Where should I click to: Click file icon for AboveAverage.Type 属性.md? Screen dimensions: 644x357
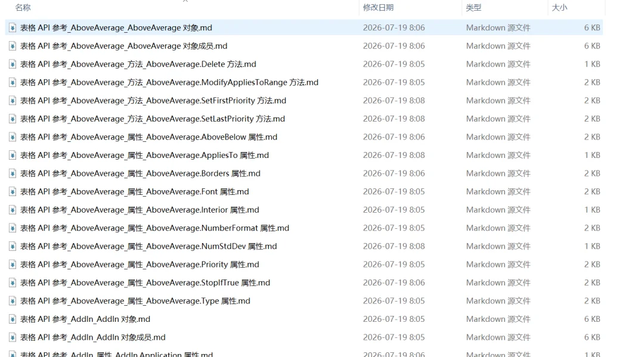pos(13,301)
